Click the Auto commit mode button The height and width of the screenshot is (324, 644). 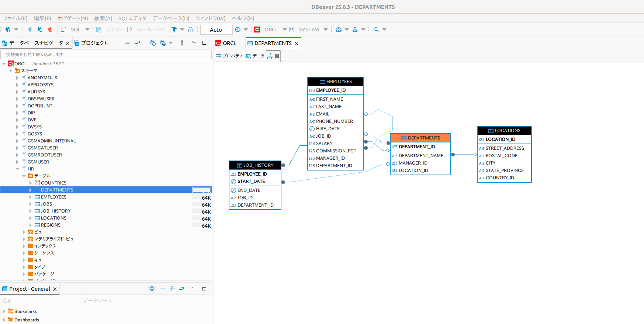[x=216, y=30]
